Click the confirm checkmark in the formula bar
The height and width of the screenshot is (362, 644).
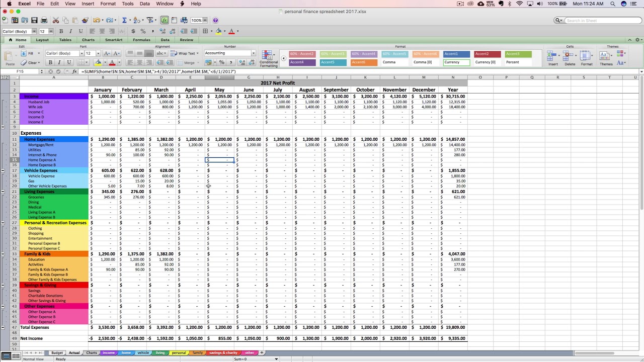59,71
